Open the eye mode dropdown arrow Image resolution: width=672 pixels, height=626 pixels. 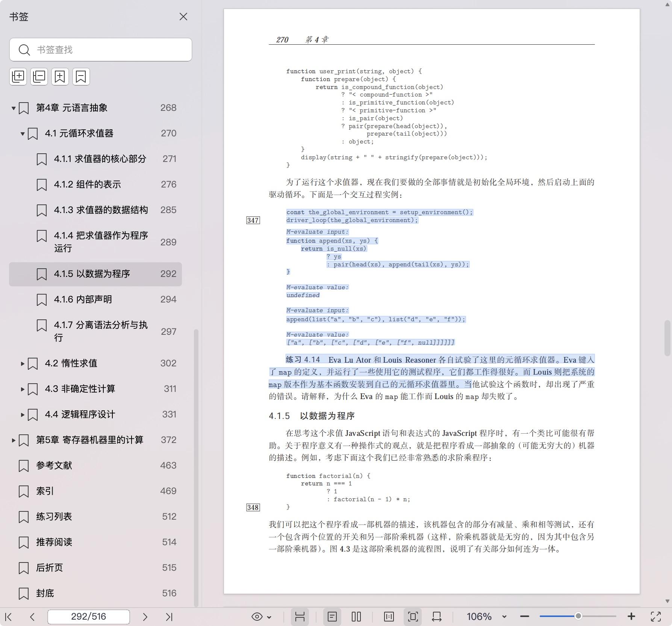269,617
